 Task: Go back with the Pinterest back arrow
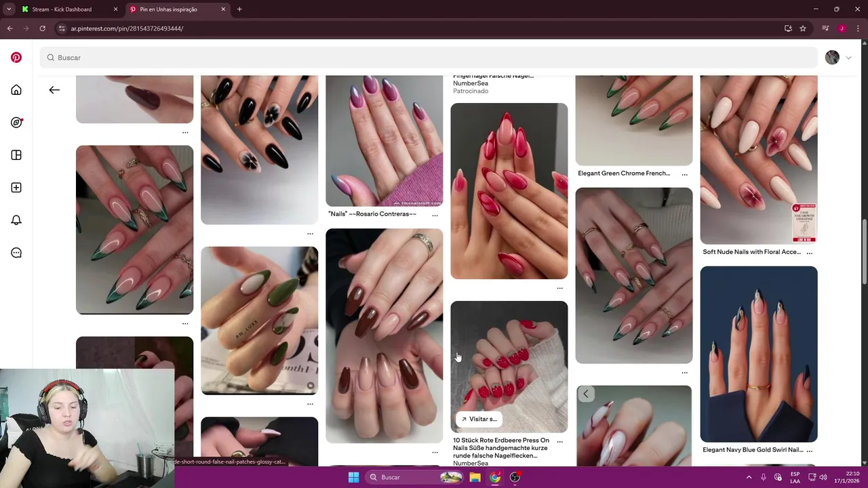click(x=54, y=90)
